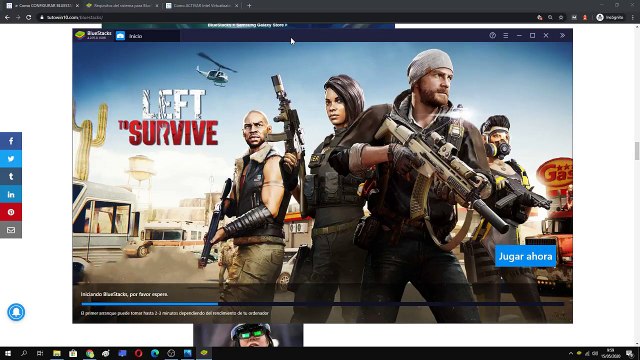Open Chrome from the taskbar
640x360 pixels.
(90, 353)
